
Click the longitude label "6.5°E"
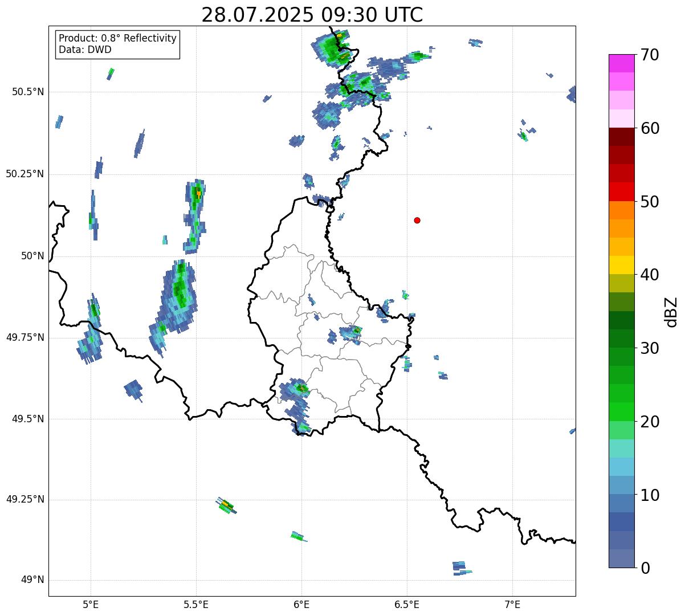407,605
